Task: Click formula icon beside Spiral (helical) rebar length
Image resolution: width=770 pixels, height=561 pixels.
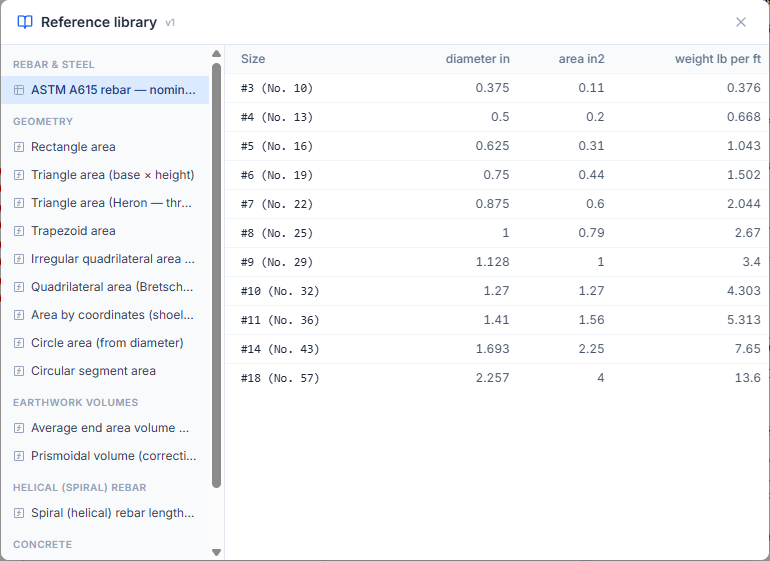Action: point(19,513)
